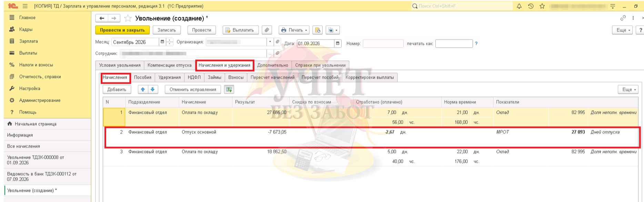The height and width of the screenshot is (202, 644).
Task: Open service settings dropdown in title bar
Action: coord(613,6)
